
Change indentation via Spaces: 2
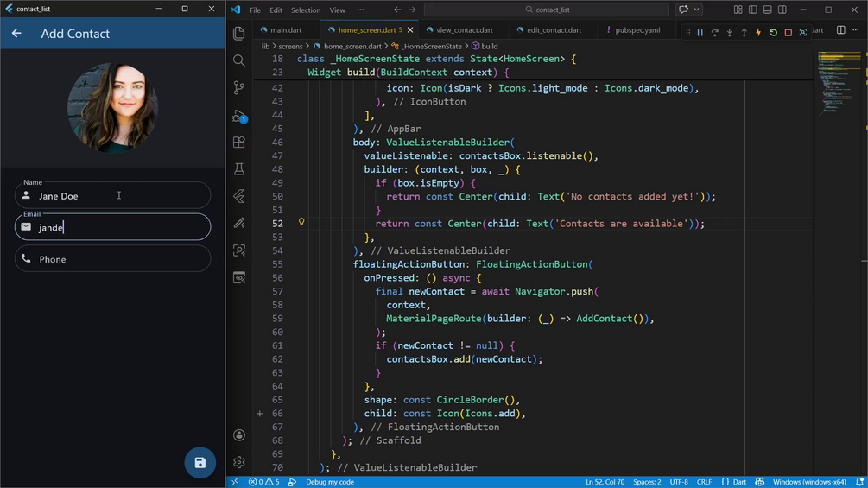click(x=647, y=482)
